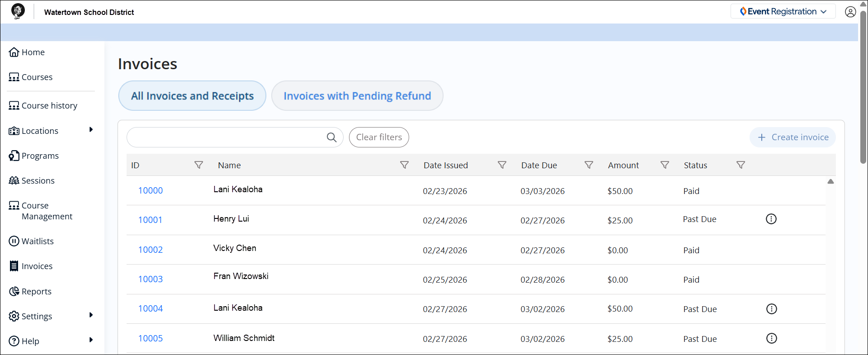Click the Reports pie chart icon
The height and width of the screenshot is (355, 868).
(x=14, y=292)
